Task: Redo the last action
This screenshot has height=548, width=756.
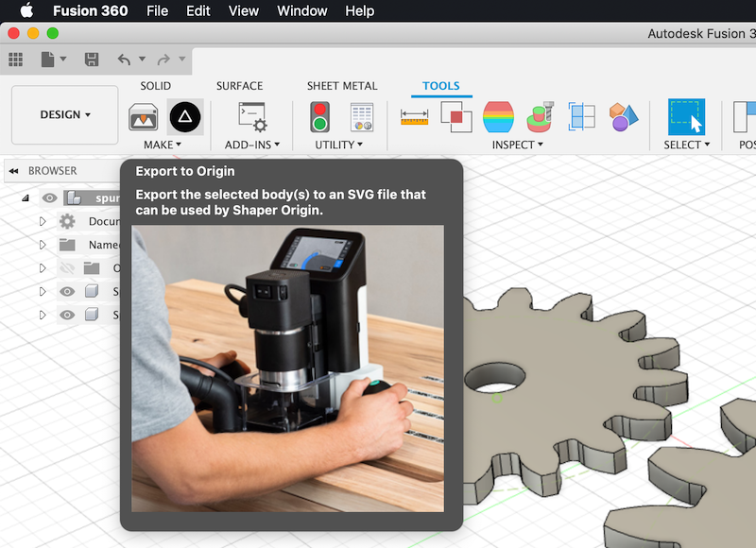Action: pos(163,60)
